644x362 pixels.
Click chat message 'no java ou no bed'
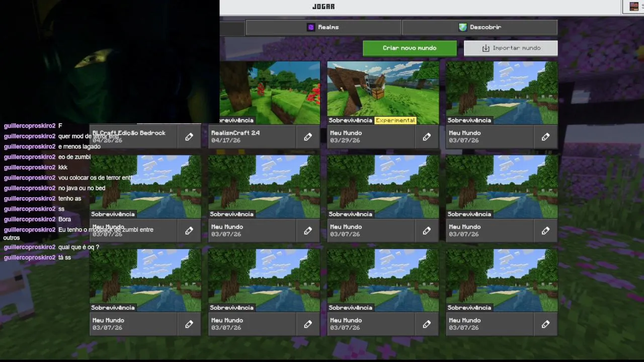(x=82, y=188)
